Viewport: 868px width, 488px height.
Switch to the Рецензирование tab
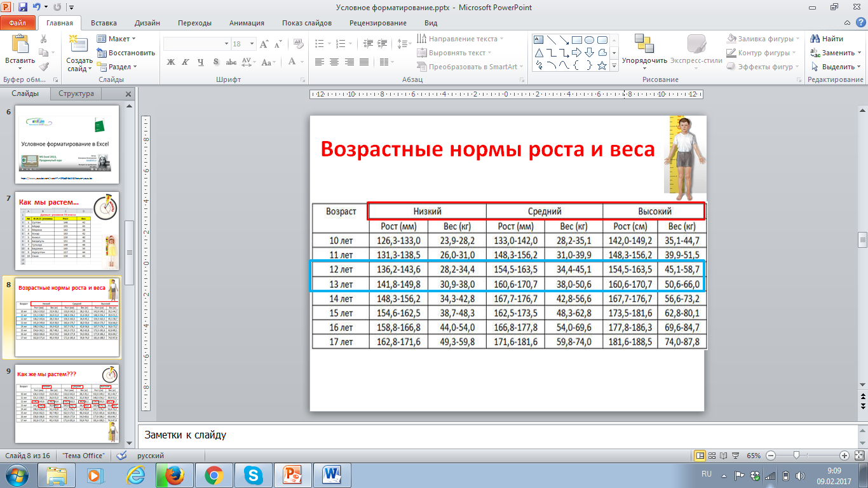(x=378, y=23)
